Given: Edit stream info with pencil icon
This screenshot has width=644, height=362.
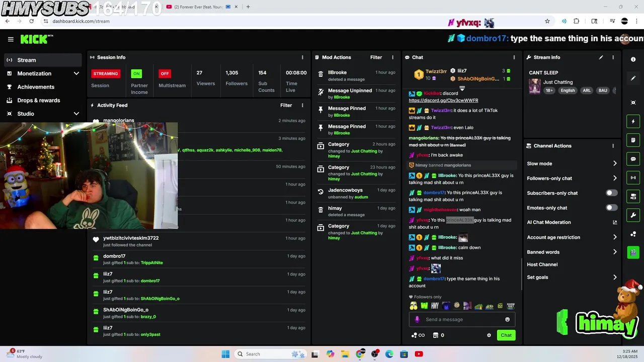Looking at the screenshot, I should coord(601,57).
